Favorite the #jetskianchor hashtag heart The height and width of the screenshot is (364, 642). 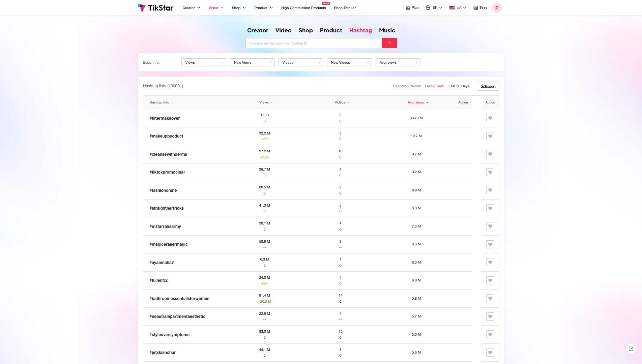[x=490, y=352]
